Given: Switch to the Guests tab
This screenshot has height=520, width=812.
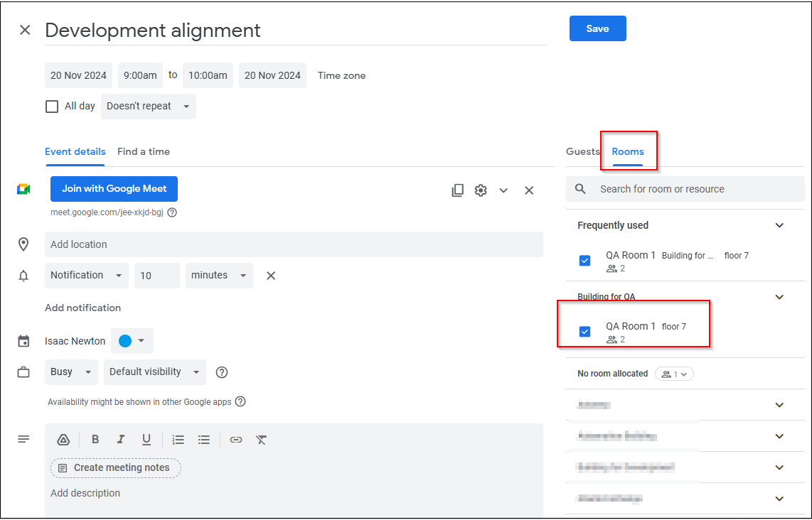Looking at the screenshot, I should coord(582,151).
